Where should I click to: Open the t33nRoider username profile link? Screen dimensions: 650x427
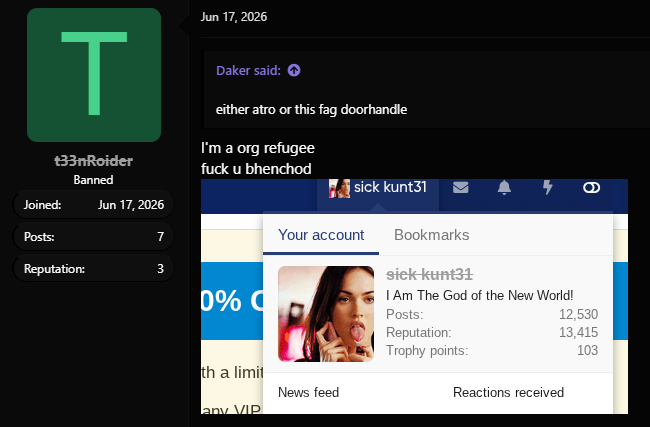93,161
